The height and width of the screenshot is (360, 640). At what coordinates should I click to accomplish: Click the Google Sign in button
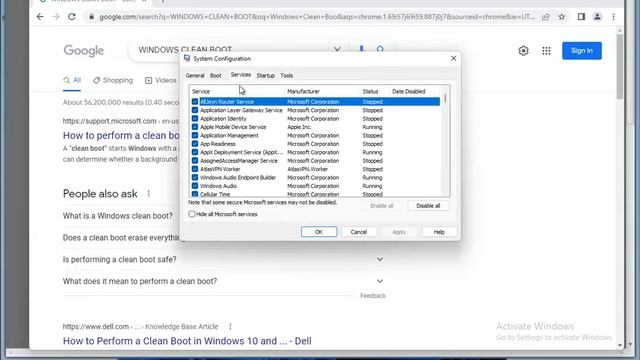click(x=582, y=51)
